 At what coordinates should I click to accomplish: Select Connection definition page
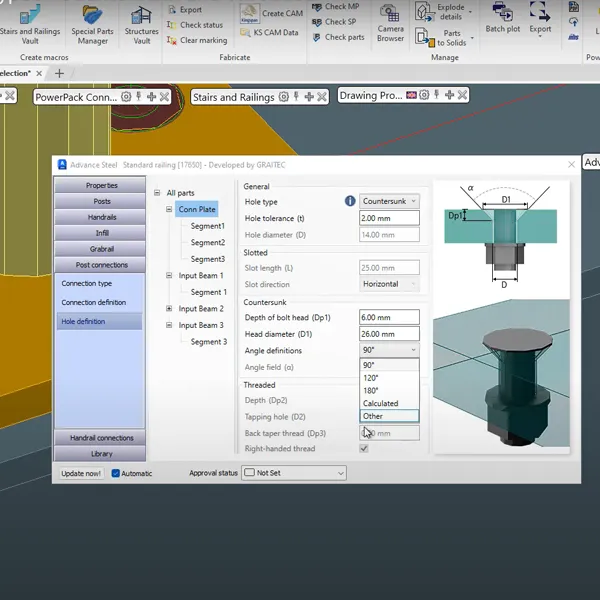[x=94, y=302]
